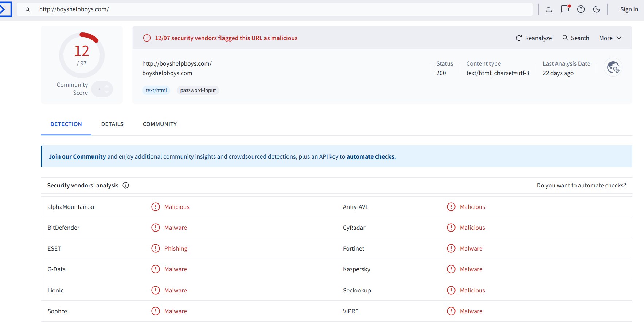
Task: Click the ESET vendor name
Action: pos(54,248)
